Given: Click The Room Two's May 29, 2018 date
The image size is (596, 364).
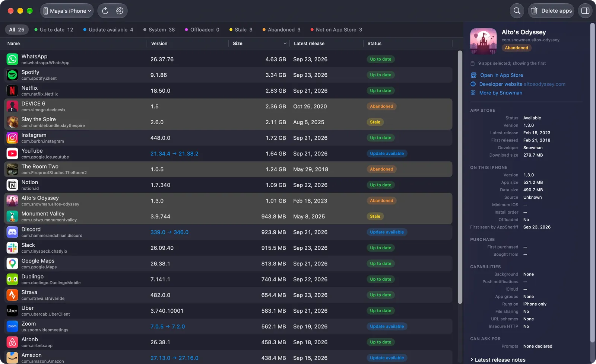Looking at the screenshot, I should pyautogui.click(x=311, y=169).
